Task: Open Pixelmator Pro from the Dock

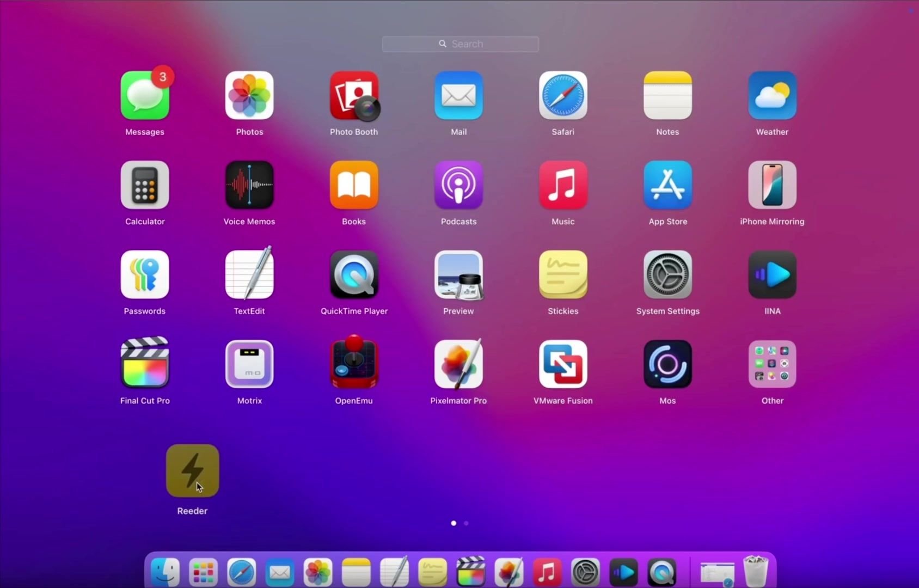Action: click(508, 572)
